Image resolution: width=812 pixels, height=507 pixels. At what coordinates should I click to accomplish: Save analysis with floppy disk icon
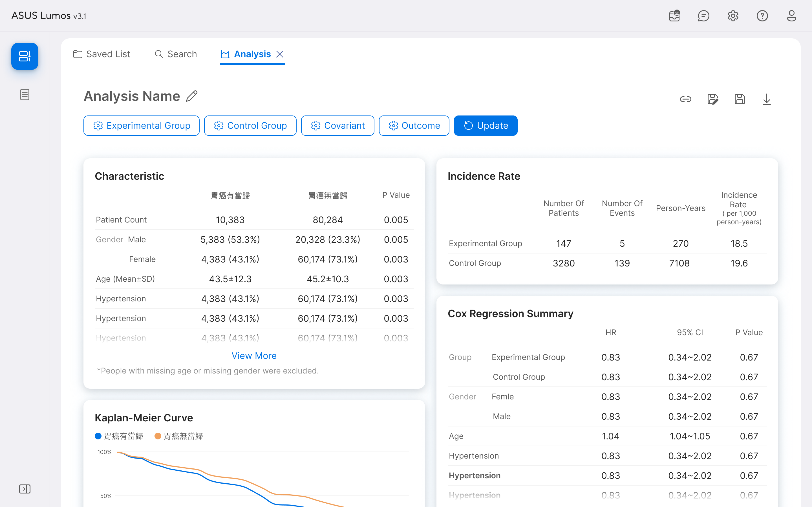click(740, 99)
